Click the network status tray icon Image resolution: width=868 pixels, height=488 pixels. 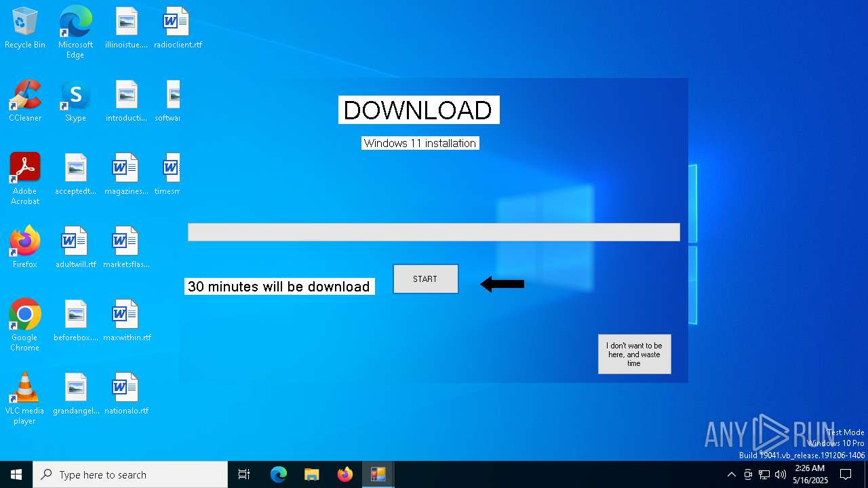pos(764,474)
